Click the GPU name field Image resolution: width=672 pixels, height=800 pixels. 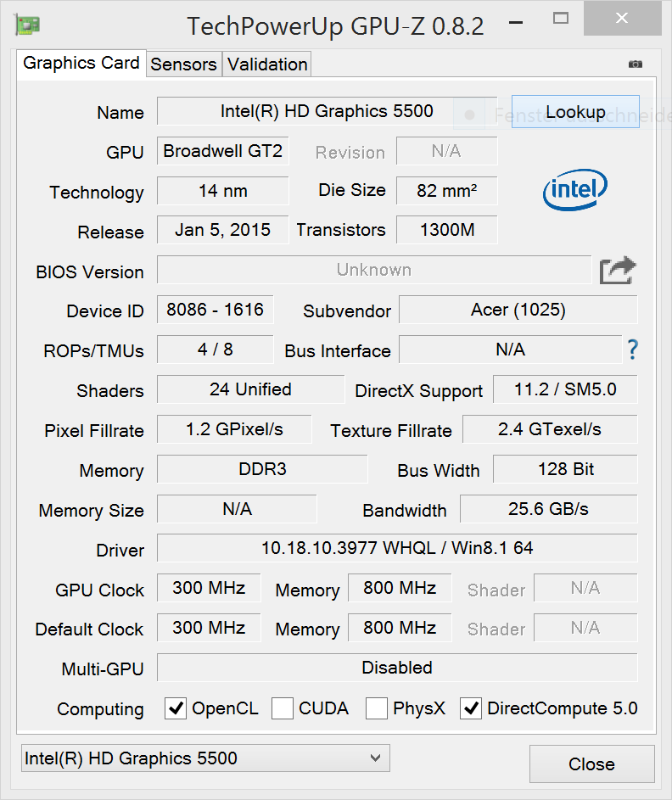coord(327,111)
